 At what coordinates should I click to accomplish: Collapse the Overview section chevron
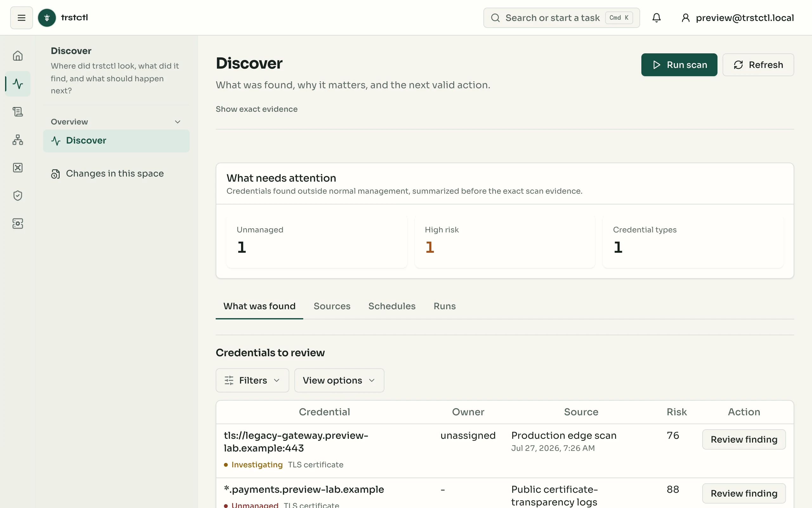pos(178,122)
